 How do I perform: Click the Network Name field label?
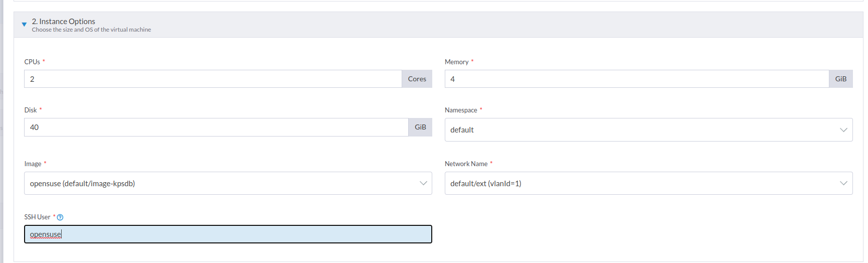point(466,164)
